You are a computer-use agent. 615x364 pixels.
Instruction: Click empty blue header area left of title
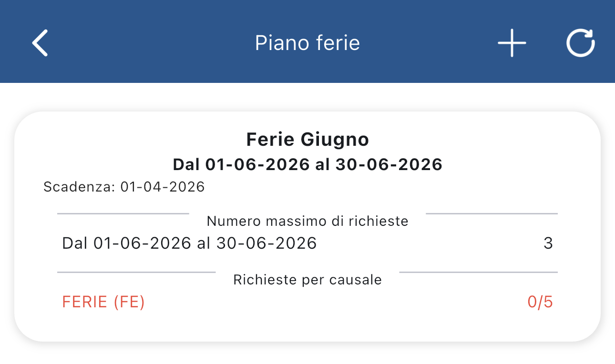143,43
